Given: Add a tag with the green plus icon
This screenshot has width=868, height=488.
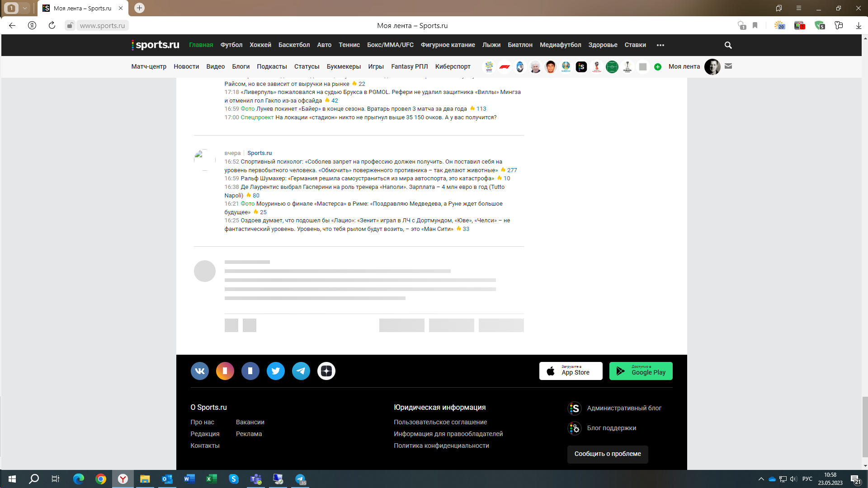Looking at the screenshot, I should (x=658, y=67).
